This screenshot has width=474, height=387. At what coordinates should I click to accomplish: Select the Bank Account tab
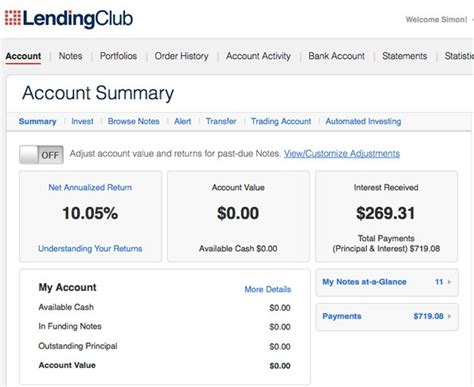pyautogui.click(x=336, y=56)
